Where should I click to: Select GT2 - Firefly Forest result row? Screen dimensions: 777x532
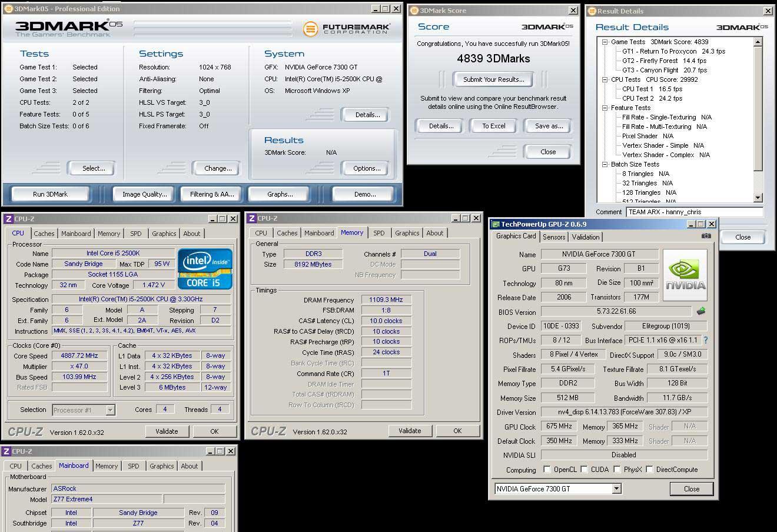pos(664,61)
